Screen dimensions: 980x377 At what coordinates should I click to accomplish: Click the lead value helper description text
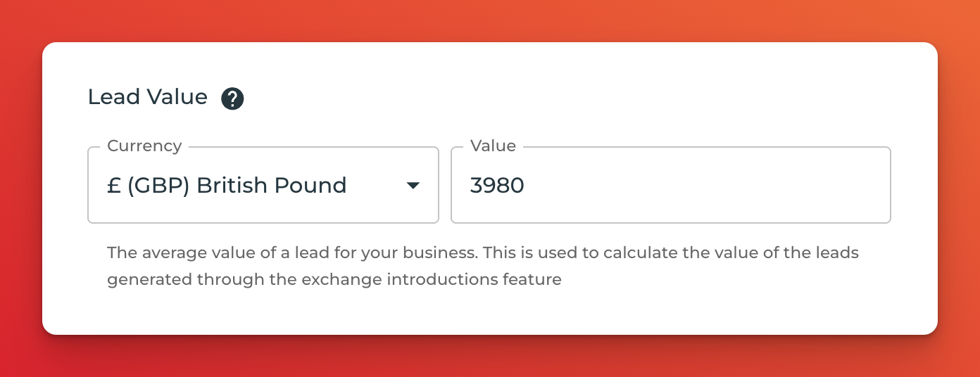pyautogui.click(x=483, y=266)
